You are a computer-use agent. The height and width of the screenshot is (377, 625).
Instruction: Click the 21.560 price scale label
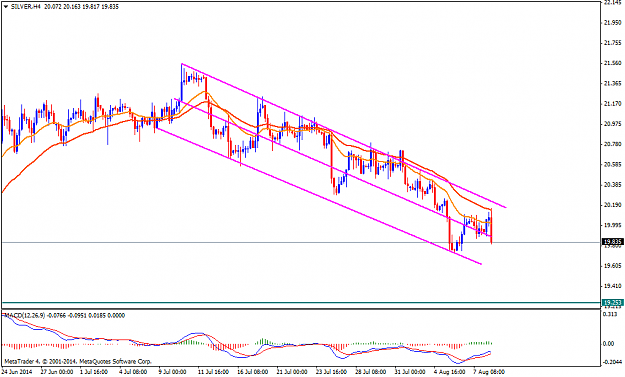pyautogui.click(x=613, y=63)
